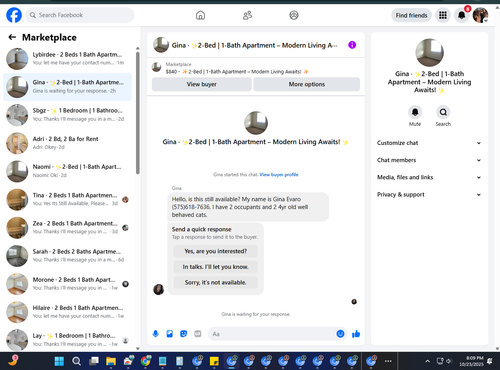Open the notifications bell
The width and height of the screenshot is (500, 370).
pyautogui.click(x=461, y=15)
